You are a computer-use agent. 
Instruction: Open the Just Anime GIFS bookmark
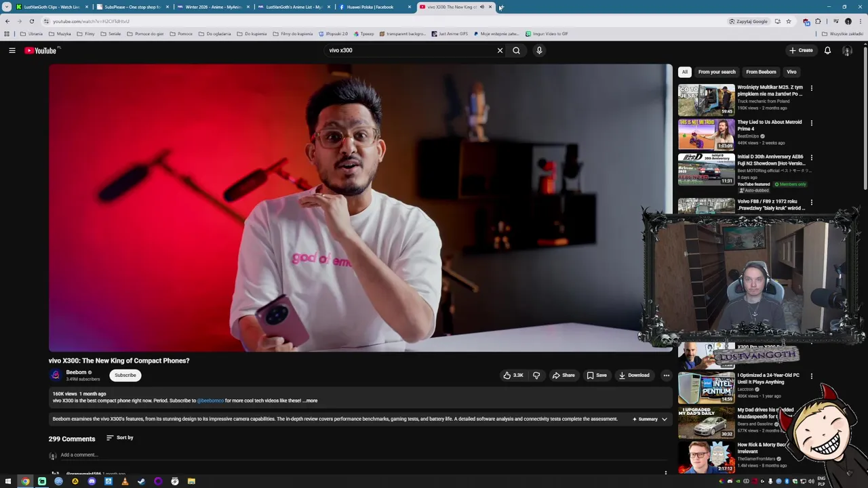[449, 34]
